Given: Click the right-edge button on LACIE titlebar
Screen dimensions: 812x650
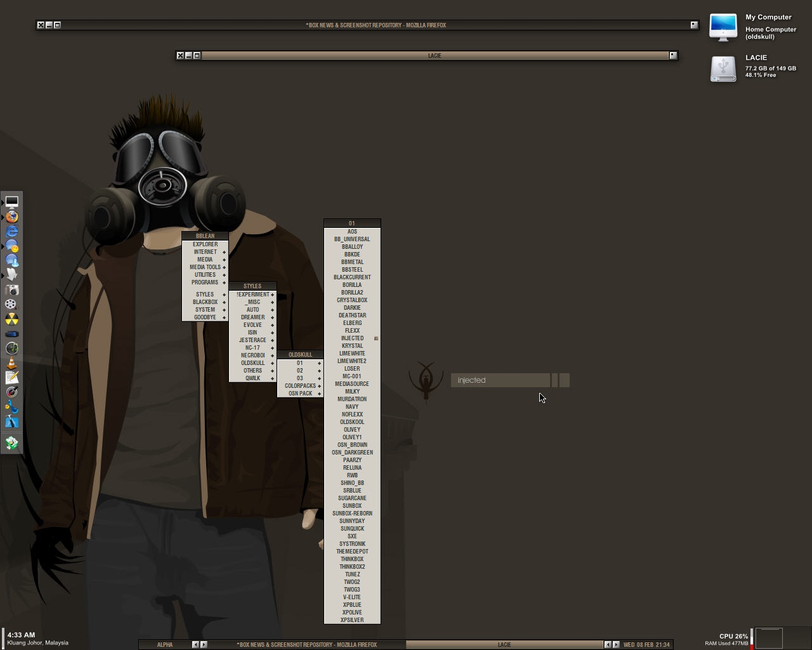Looking at the screenshot, I should coord(673,56).
